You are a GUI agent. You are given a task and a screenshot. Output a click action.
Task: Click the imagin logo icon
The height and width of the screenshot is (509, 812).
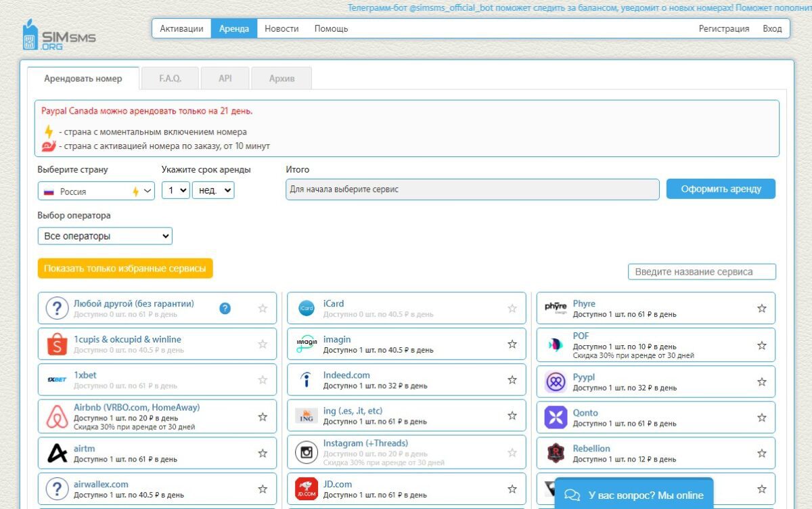pos(307,344)
